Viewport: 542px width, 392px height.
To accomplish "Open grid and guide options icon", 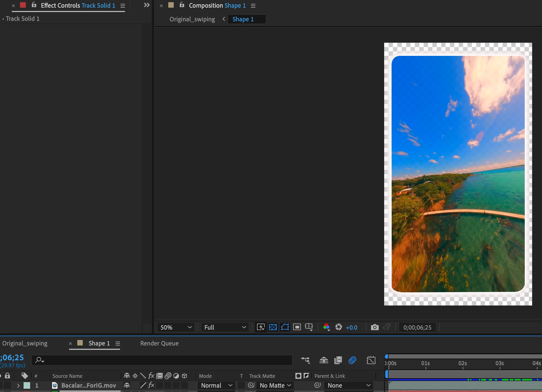I will click(x=309, y=327).
